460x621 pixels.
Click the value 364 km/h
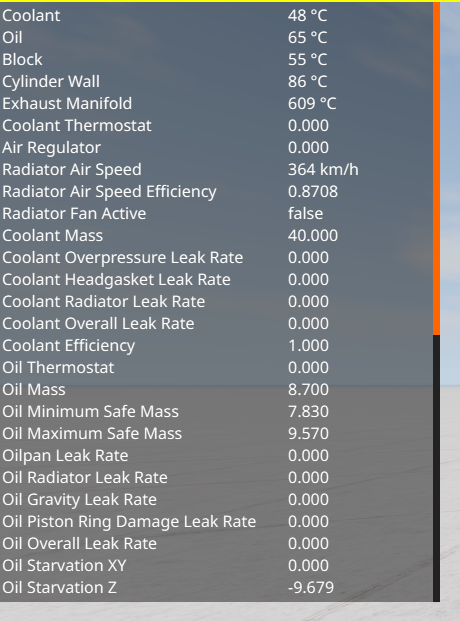point(323,170)
